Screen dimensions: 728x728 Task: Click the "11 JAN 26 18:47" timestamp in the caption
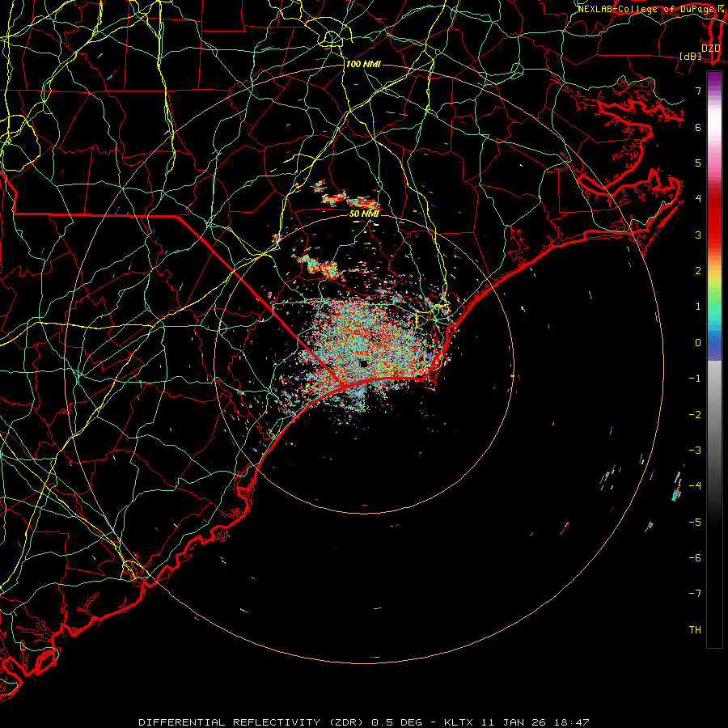click(x=535, y=722)
